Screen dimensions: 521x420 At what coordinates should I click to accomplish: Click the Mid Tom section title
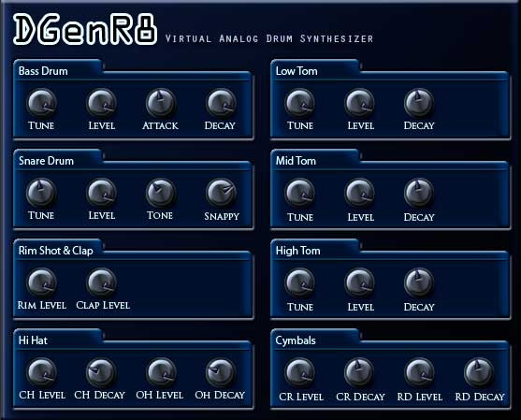(x=296, y=161)
